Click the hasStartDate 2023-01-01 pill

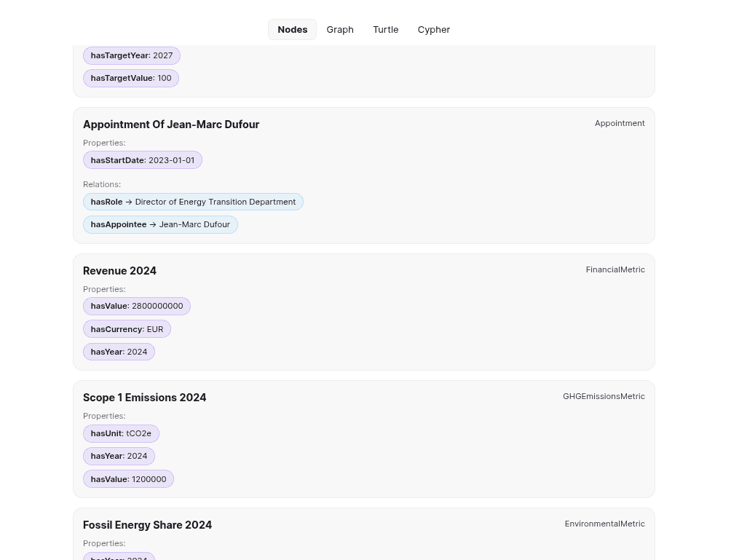coord(143,159)
